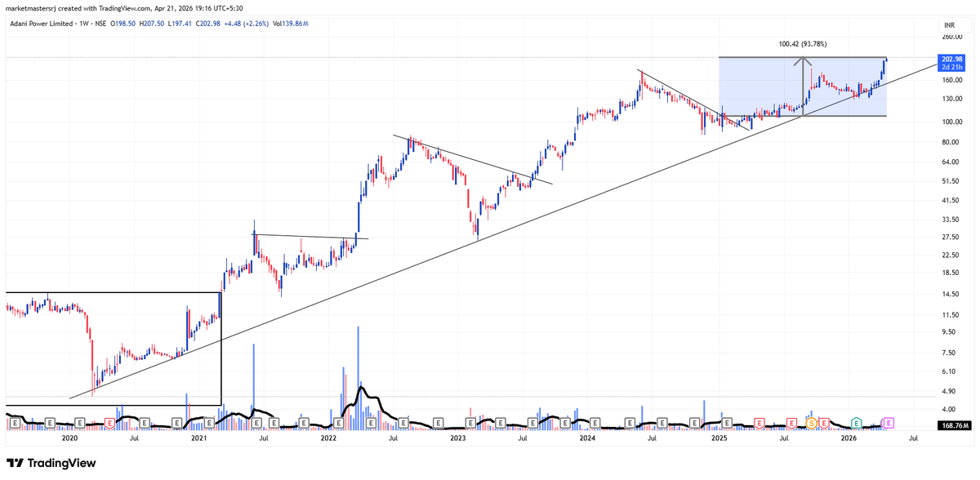Click the 2021 label on time axis
980x480 pixels.
point(199,438)
